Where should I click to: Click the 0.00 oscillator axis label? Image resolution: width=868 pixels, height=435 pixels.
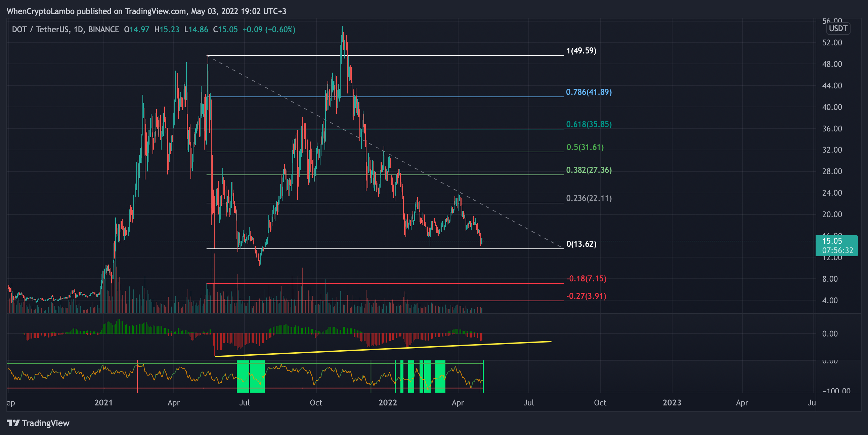tap(830, 334)
